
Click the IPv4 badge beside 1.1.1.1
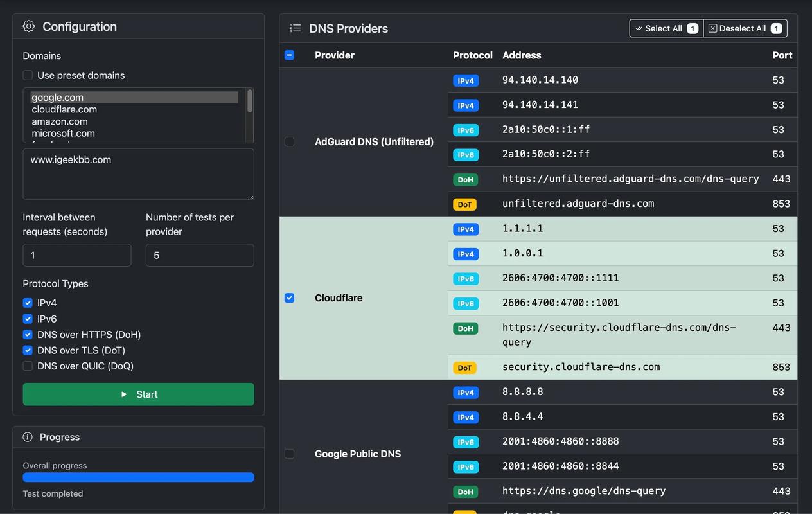coord(465,229)
